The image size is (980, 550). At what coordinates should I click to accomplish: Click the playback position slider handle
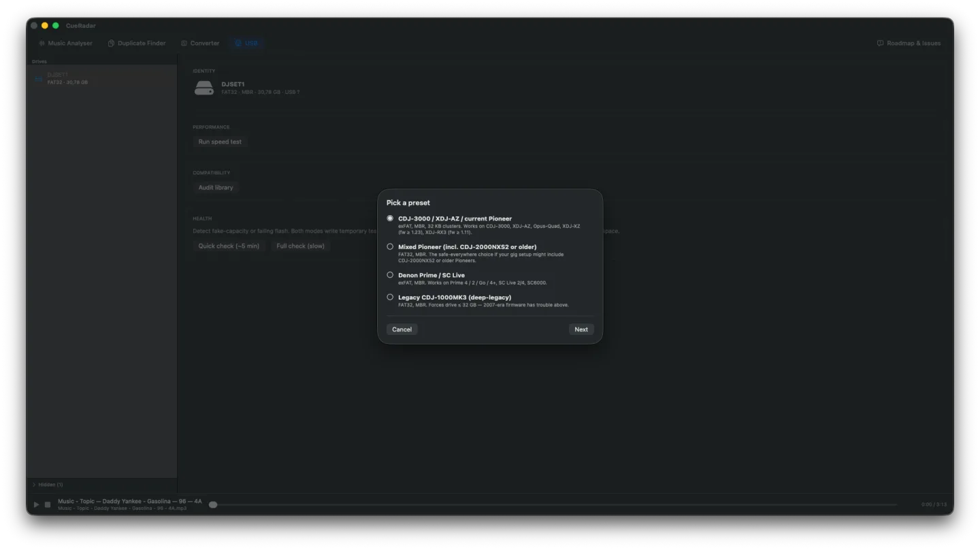coord(213,504)
